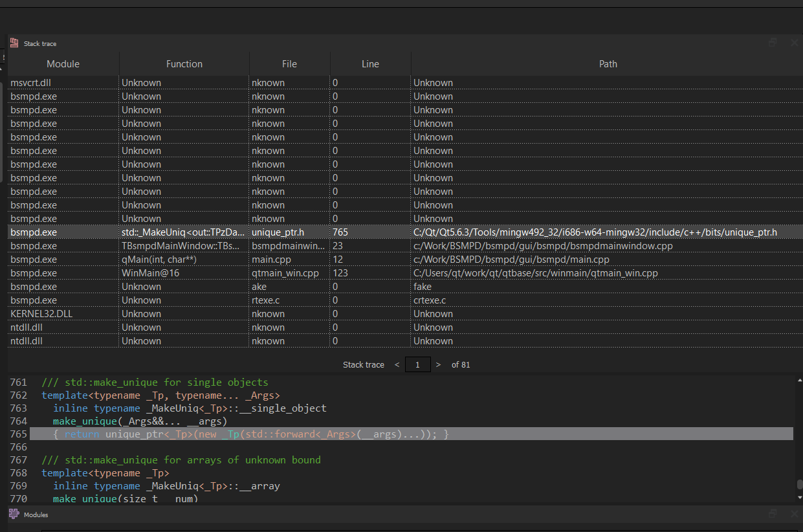Sort frames by the Module column
The image size is (803, 532).
(63, 63)
